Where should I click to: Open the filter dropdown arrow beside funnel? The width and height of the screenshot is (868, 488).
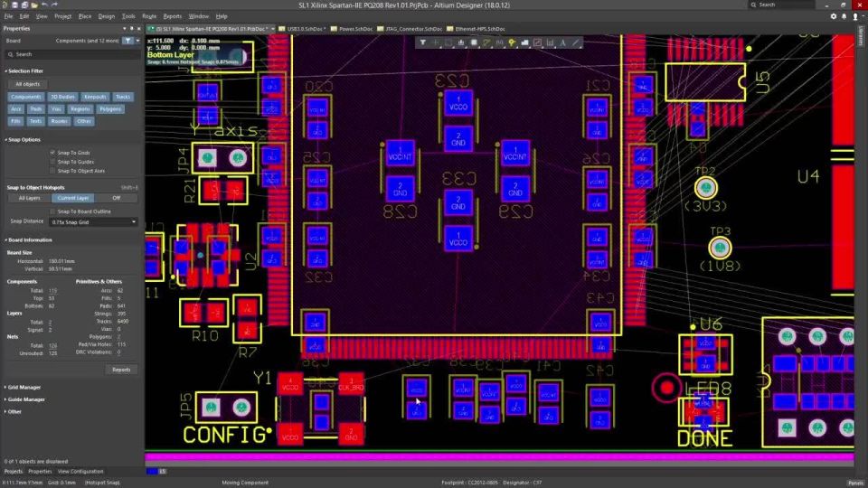click(x=137, y=41)
